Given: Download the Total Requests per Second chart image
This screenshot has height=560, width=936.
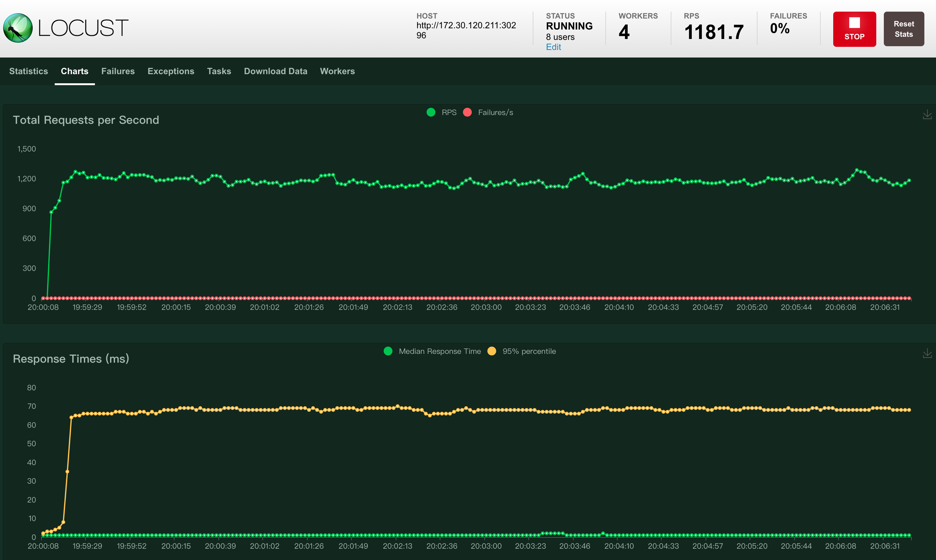Looking at the screenshot, I should tap(927, 114).
